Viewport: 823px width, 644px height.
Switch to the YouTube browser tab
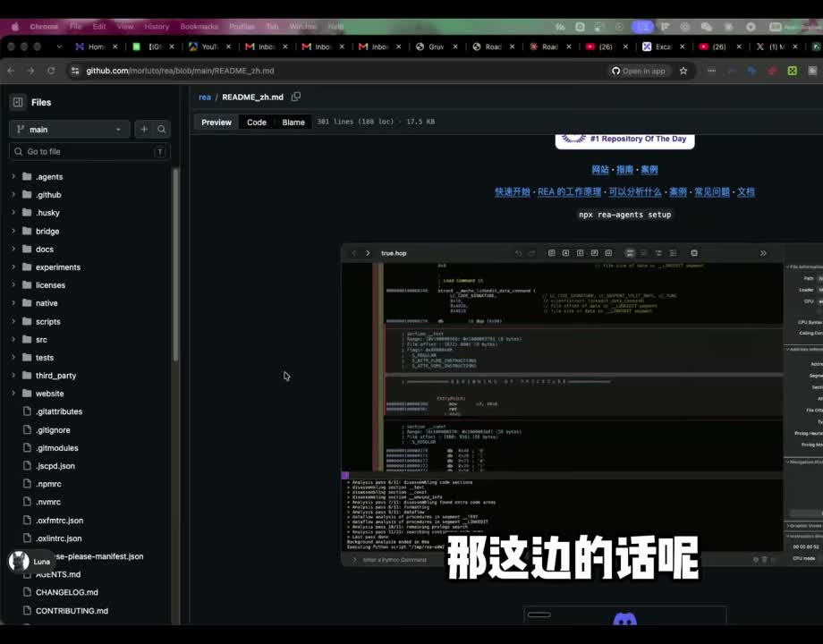[x=209, y=47]
